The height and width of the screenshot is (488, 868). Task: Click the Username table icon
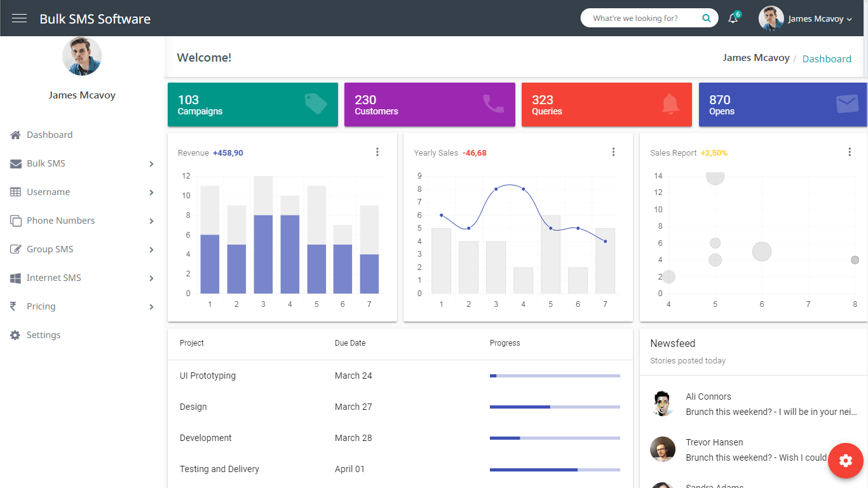pyautogui.click(x=15, y=192)
